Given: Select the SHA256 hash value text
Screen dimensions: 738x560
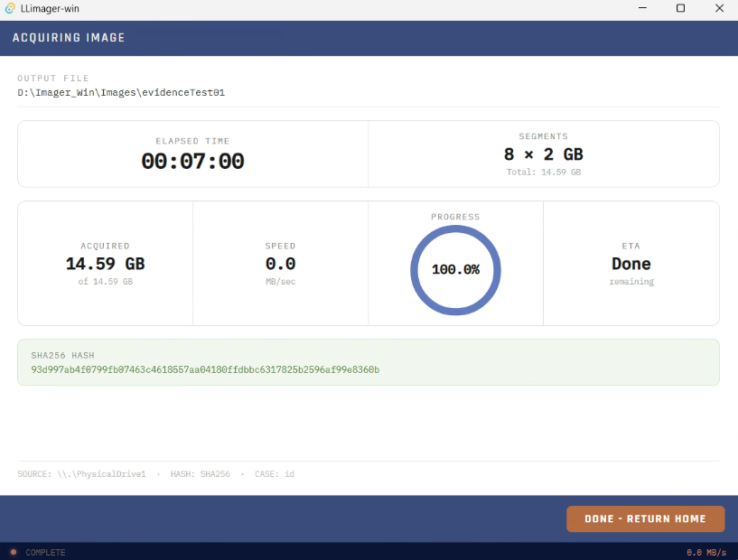Looking at the screenshot, I should (x=205, y=369).
